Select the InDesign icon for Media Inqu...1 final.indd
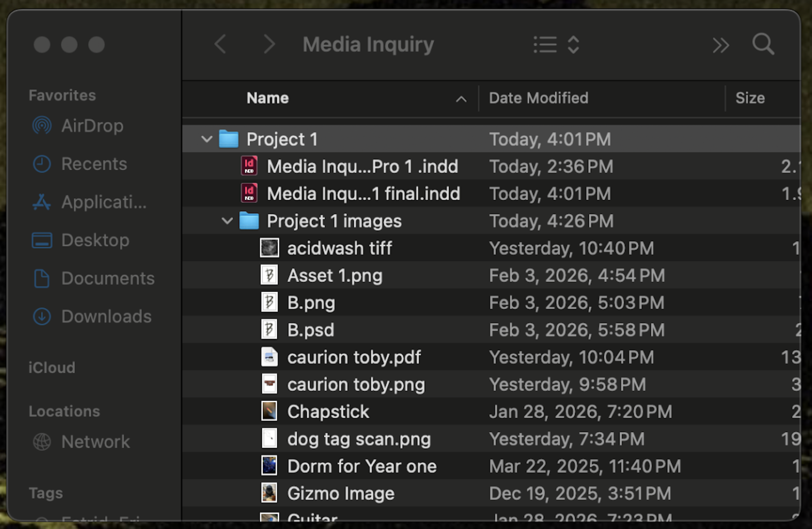This screenshot has height=529, width=812. pos(249,193)
